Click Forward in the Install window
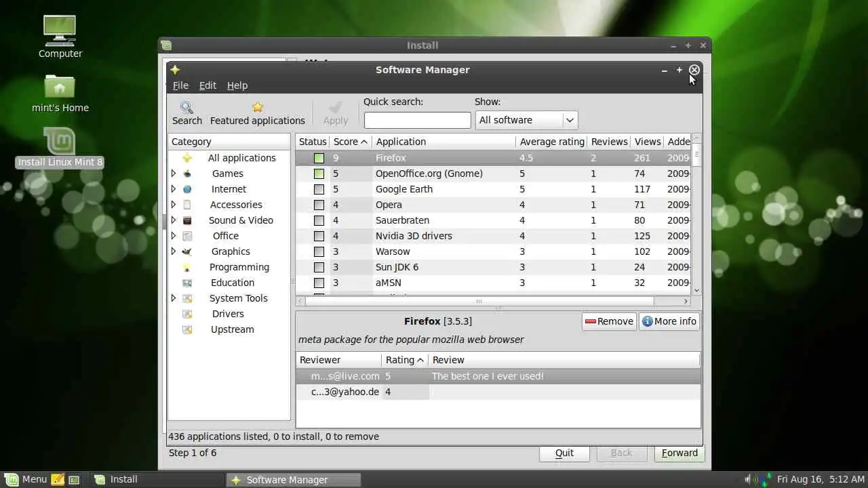 (x=679, y=453)
